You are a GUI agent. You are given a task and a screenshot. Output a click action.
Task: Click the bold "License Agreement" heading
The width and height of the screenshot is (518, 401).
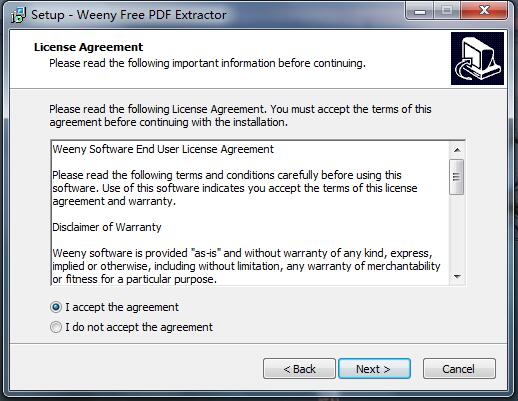pos(88,47)
